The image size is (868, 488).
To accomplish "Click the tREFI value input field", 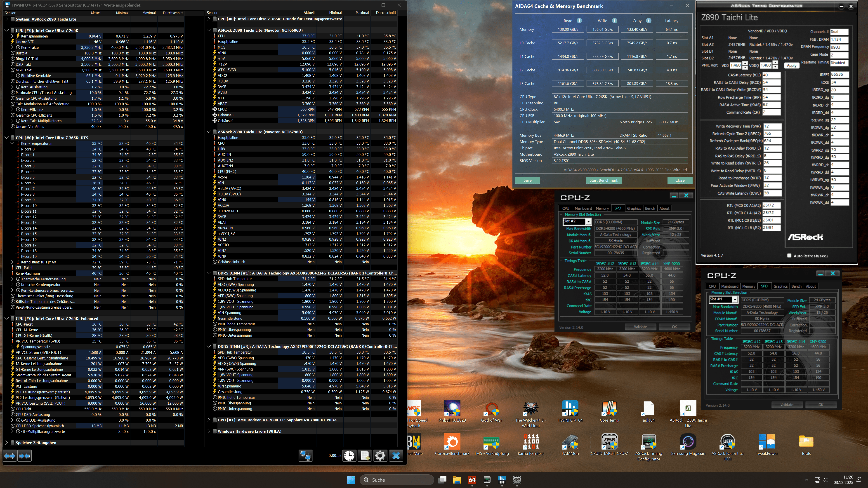I will pyautogui.click(x=839, y=75).
